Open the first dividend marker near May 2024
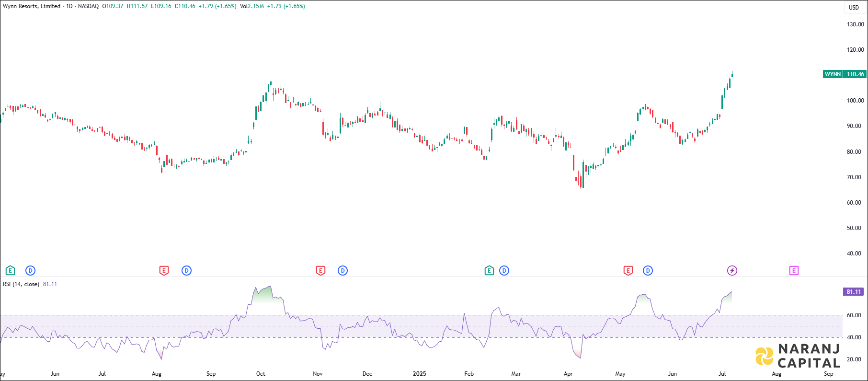This screenshot has width=868, height=381. tap(30, 271)
